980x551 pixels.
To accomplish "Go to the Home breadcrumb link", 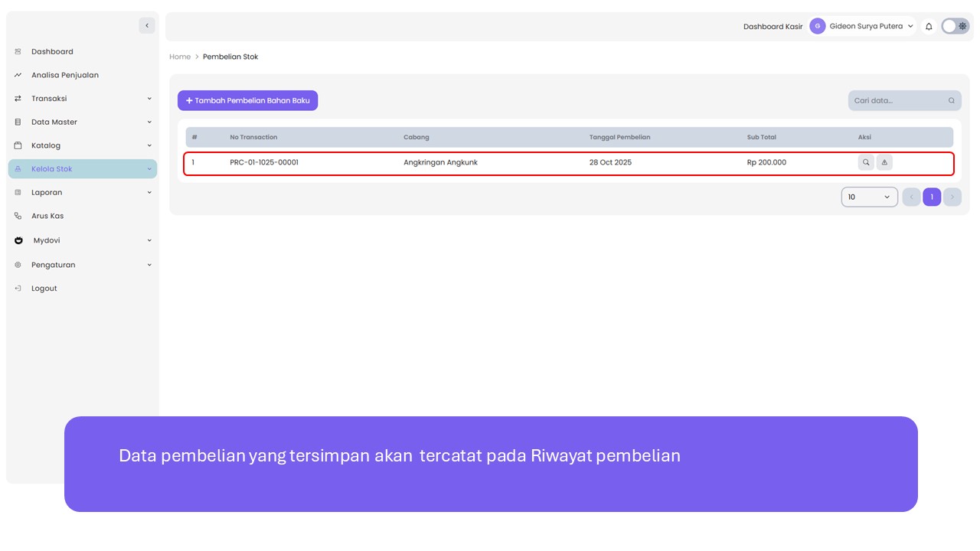I will [180, 57].
